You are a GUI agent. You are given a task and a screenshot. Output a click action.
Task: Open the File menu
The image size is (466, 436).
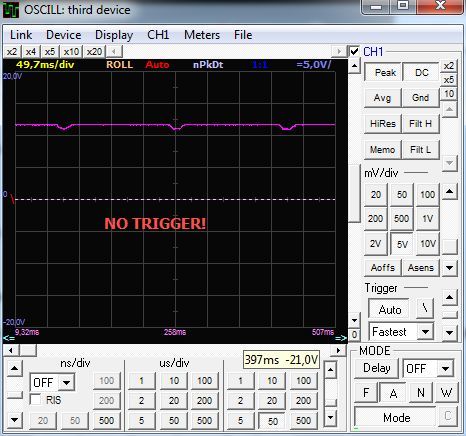243,35
